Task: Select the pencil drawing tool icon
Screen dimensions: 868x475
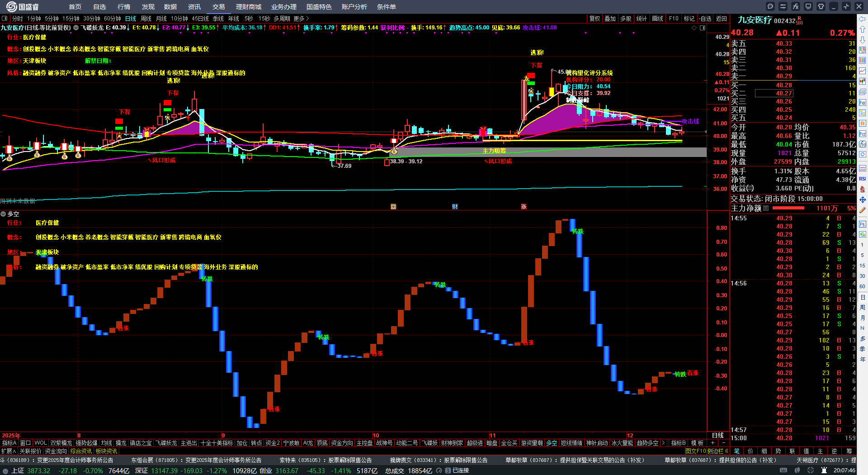Action: (863, 210)
